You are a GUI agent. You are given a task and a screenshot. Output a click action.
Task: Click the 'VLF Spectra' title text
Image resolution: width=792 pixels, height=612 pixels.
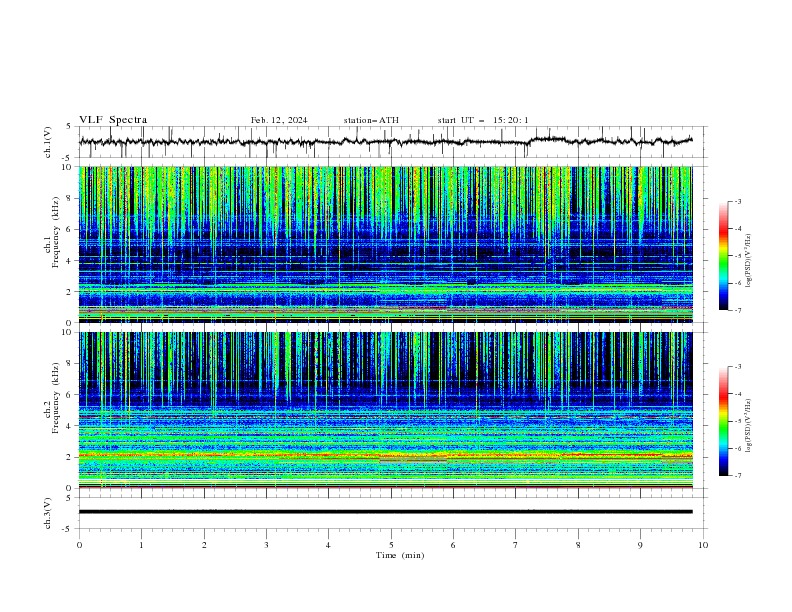[113, 120]
